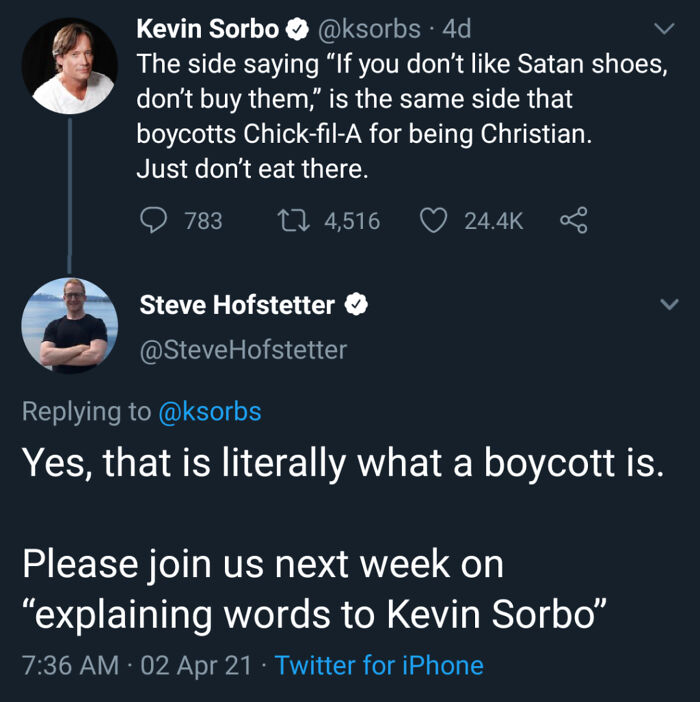This screenshot has height=702, width=700.
Task: Click the 7:36 AM · 02 Apr 21 timestamp
Action: tap(137, 666)
